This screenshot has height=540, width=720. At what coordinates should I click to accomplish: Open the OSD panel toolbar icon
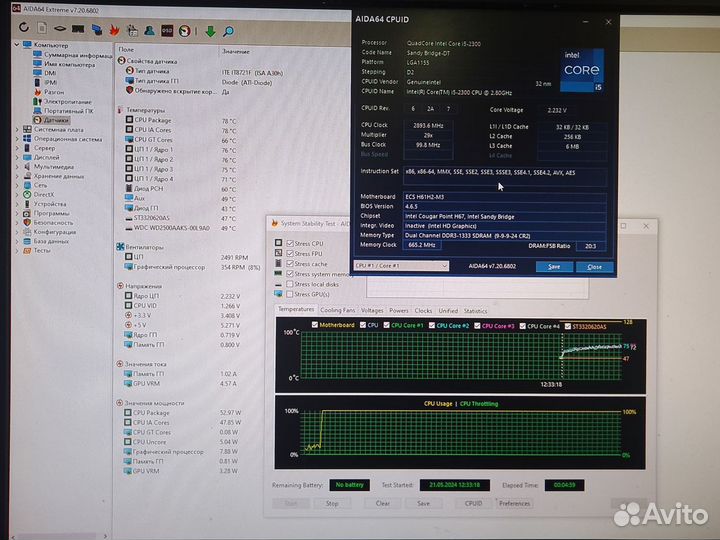(167, 31)
